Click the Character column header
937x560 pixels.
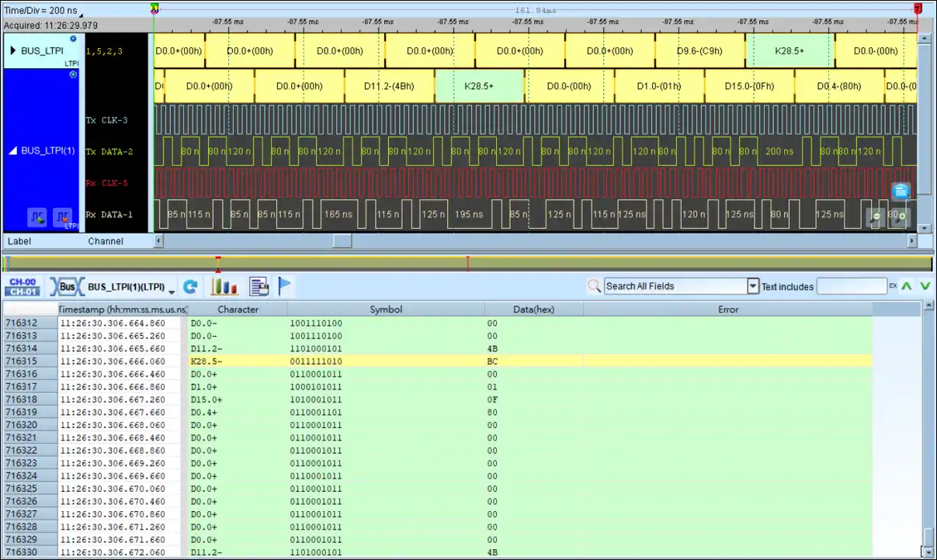click(238, 309)
